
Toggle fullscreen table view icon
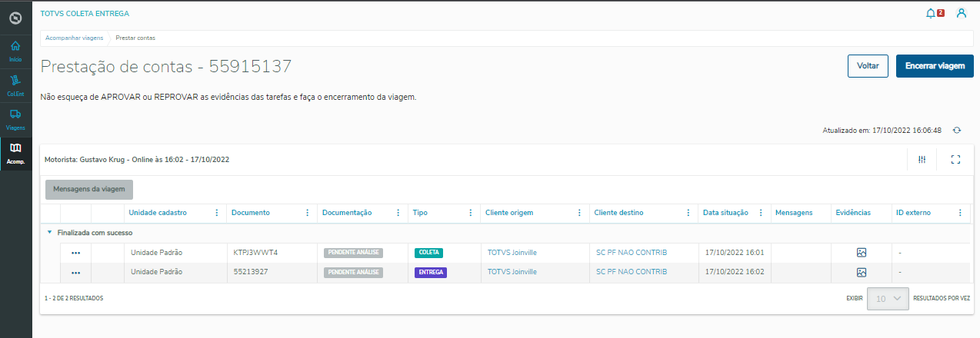pos(956,159)
